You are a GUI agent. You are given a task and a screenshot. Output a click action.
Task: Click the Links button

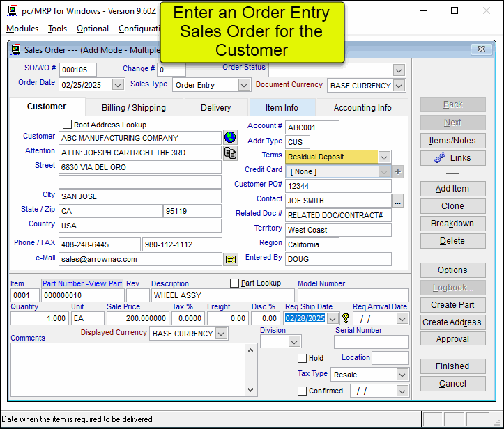(452, 158)
